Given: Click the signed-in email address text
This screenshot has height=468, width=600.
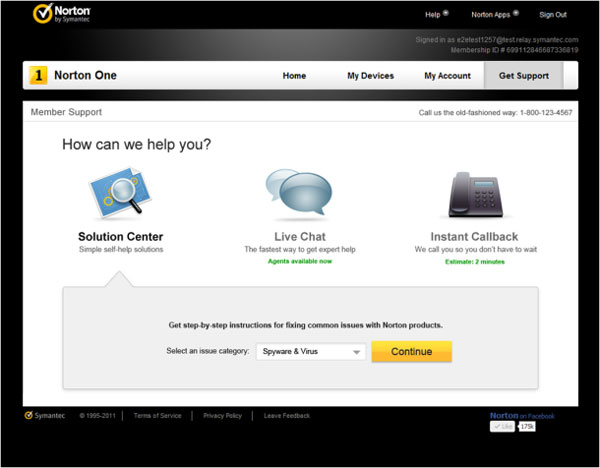Looking at the screenshot, I should (x=517, y=39).
